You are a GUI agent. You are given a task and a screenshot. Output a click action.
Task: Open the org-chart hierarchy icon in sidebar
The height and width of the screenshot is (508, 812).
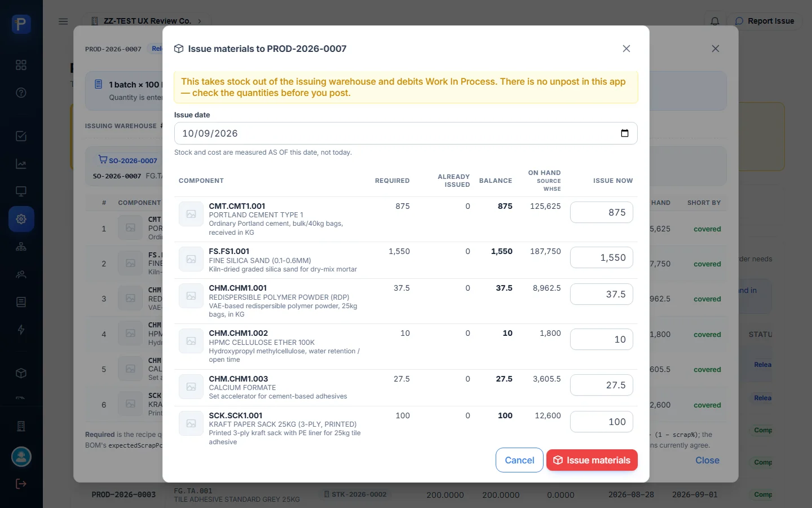21,247
